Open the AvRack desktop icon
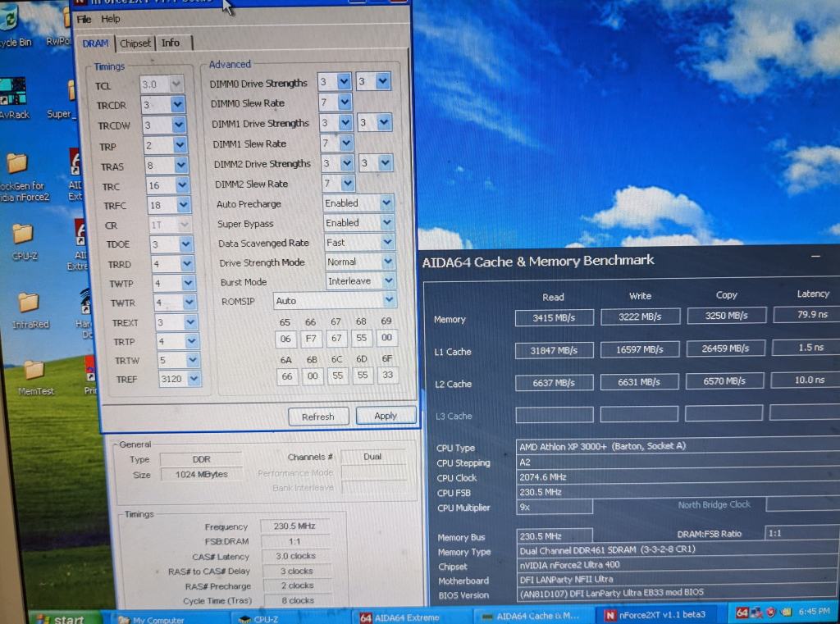This screenshot has width=840, height=624. click(13, 98)
